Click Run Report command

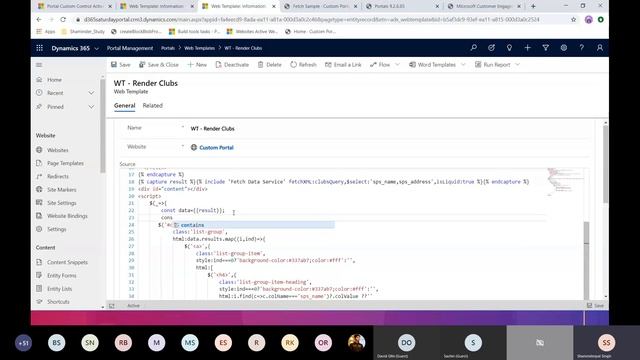click(x=493, y=64)
